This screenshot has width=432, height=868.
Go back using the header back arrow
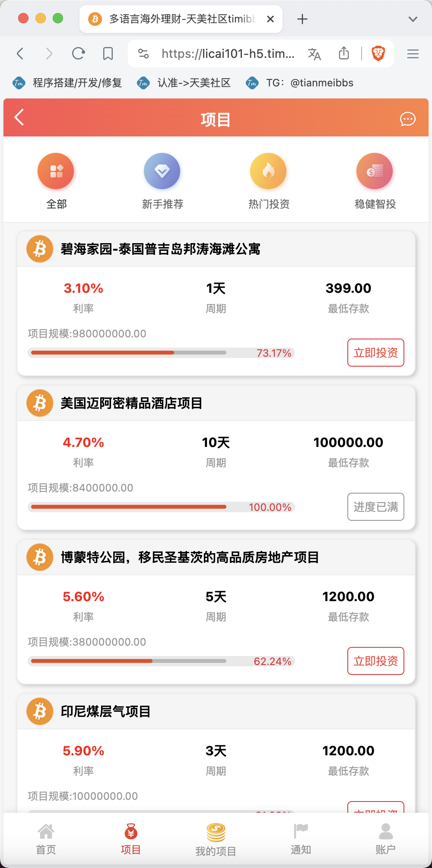pyautogui.click(x=19, y=117)
